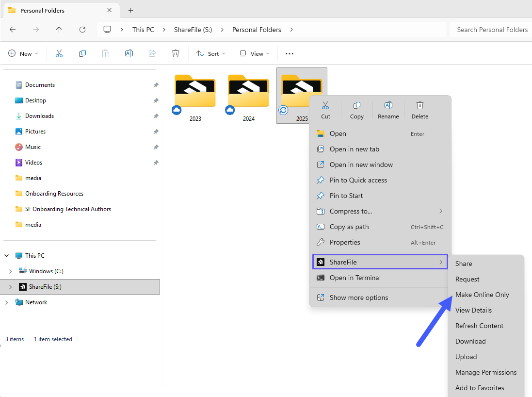This screenshot has height=397, width=532.
Task: Go up one folder level with up arrow
Action: [x=59, y=30]
